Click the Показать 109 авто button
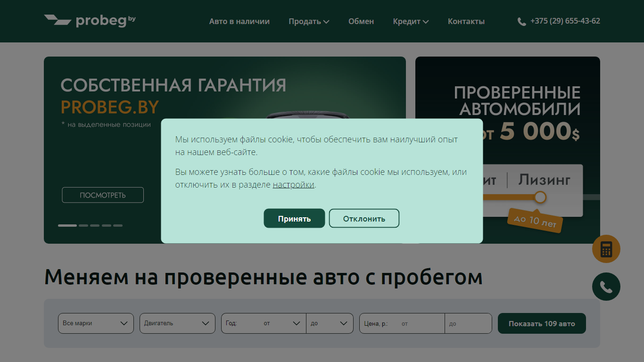 click(542, 323)
